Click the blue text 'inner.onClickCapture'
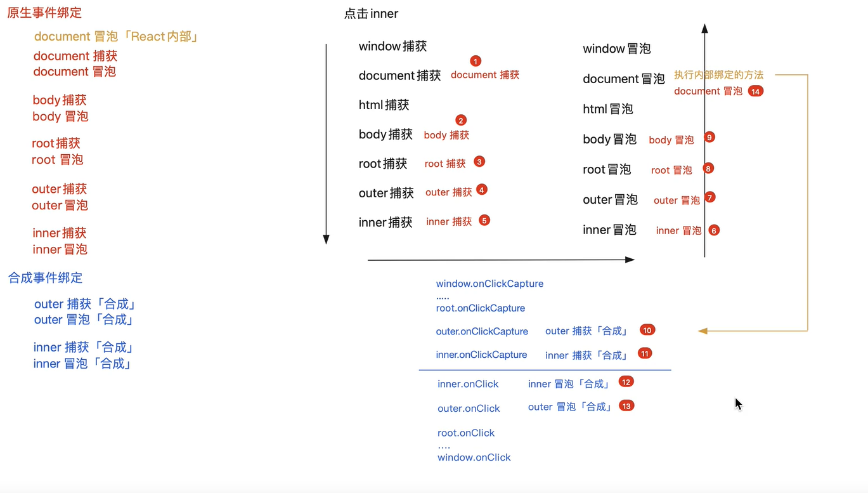Viewport: 868px width, 493px height. (x=481, y=355)
